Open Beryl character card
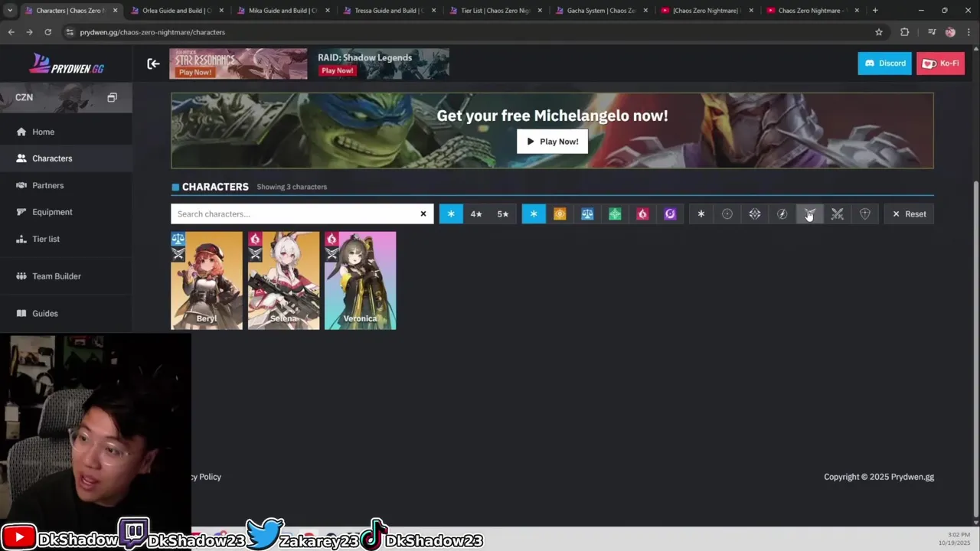The height and width of the screenshot is (551, 980). tap(207, 281)
